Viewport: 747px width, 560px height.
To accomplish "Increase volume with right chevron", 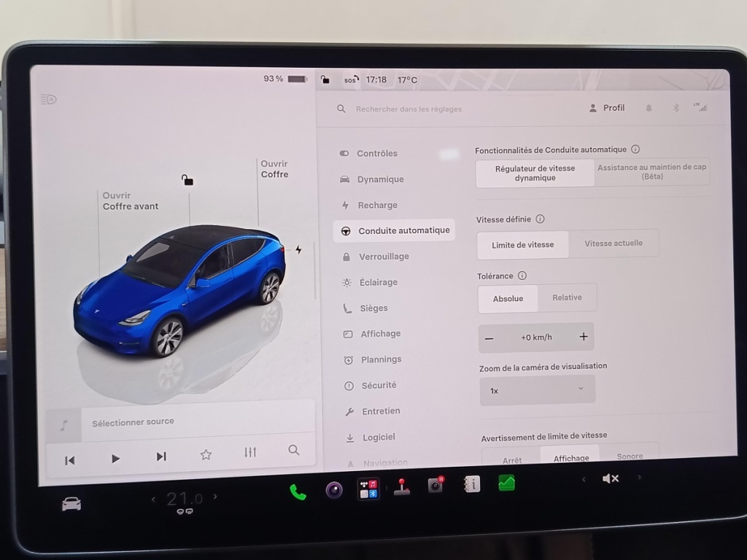I will [x=639, y=477].
